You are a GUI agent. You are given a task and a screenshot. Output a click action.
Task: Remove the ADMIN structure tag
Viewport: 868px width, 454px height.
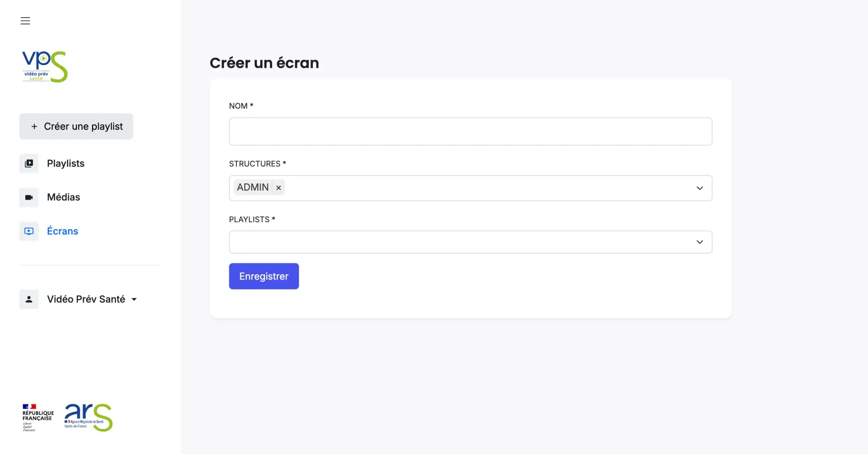tap(278, 187)
